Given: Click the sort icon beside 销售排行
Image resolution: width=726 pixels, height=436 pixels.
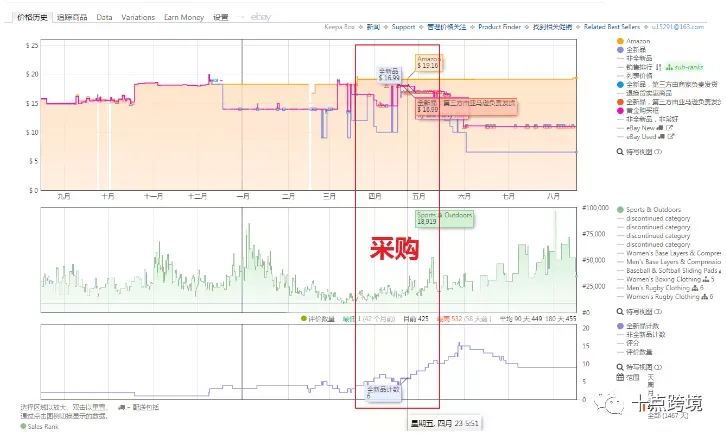Looking at the screenshot, I should (659, 67).
